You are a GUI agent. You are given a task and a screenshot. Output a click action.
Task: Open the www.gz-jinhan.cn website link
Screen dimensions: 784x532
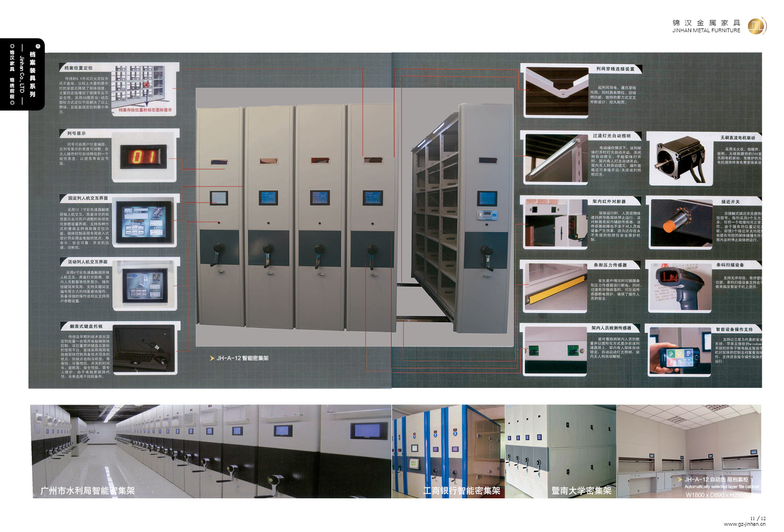744,524
